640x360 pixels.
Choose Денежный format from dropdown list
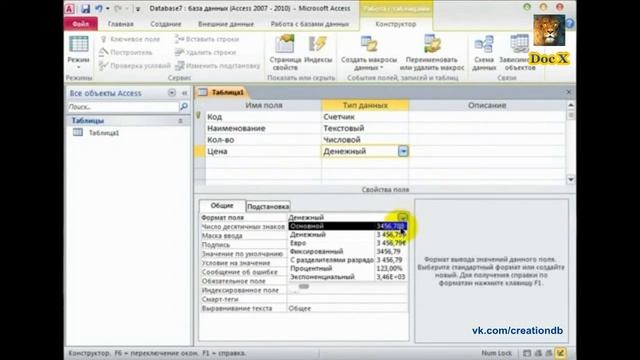[x=348, y=235]
